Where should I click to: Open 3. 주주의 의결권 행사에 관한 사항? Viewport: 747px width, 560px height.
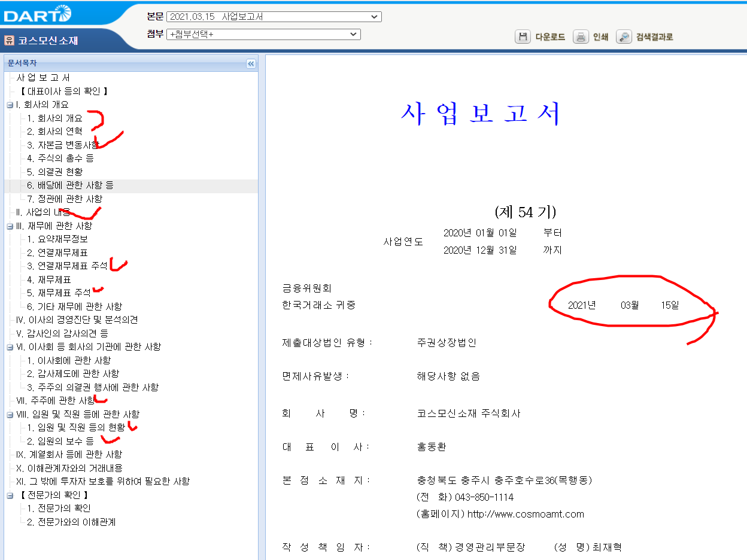pos(93,387)
